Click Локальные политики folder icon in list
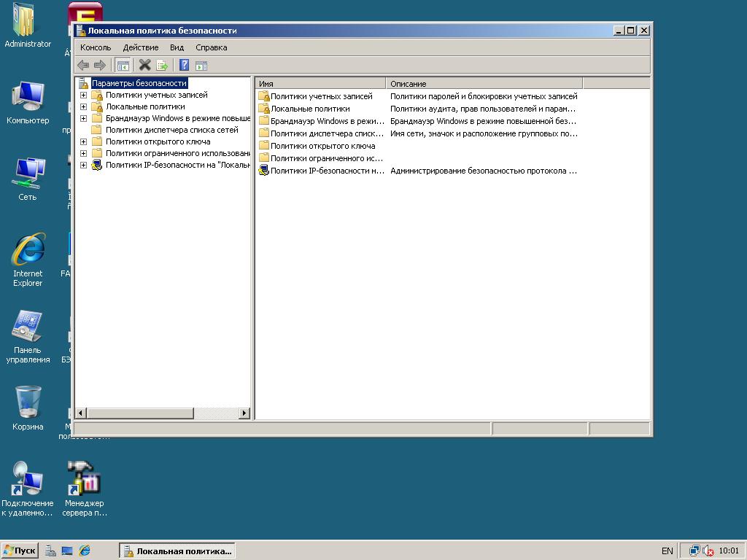The width and height of the screenshot is (747, 560). tap(264, 109)
